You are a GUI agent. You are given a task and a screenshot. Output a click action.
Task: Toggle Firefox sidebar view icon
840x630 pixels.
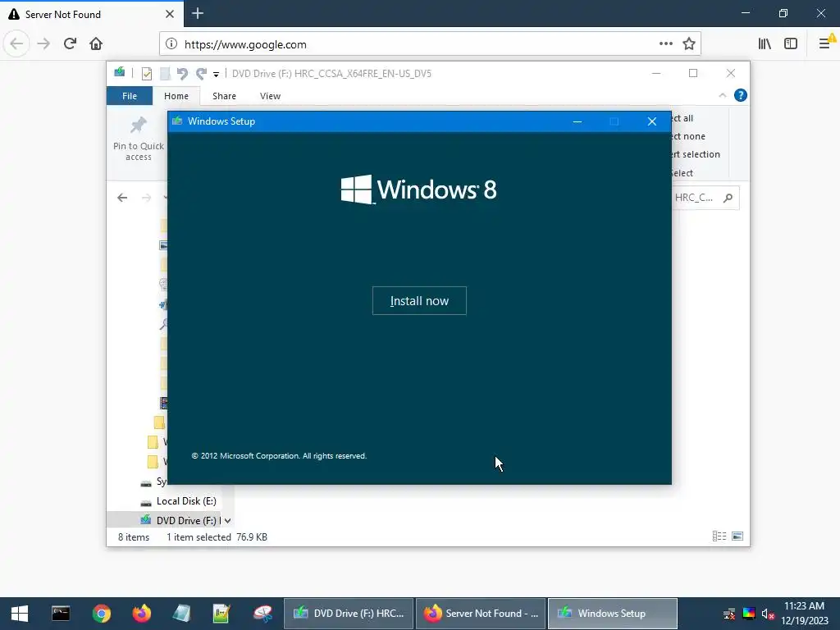[791, 44]
